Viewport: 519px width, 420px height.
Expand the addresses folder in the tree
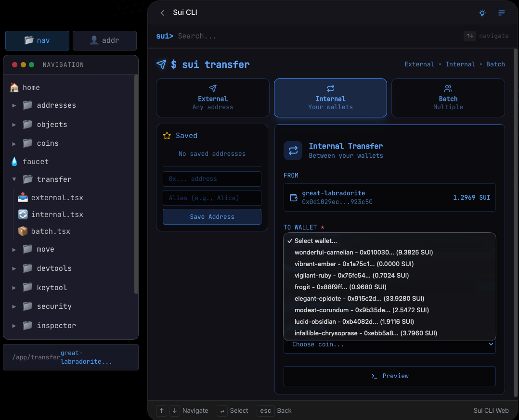[x=14, y=105]
